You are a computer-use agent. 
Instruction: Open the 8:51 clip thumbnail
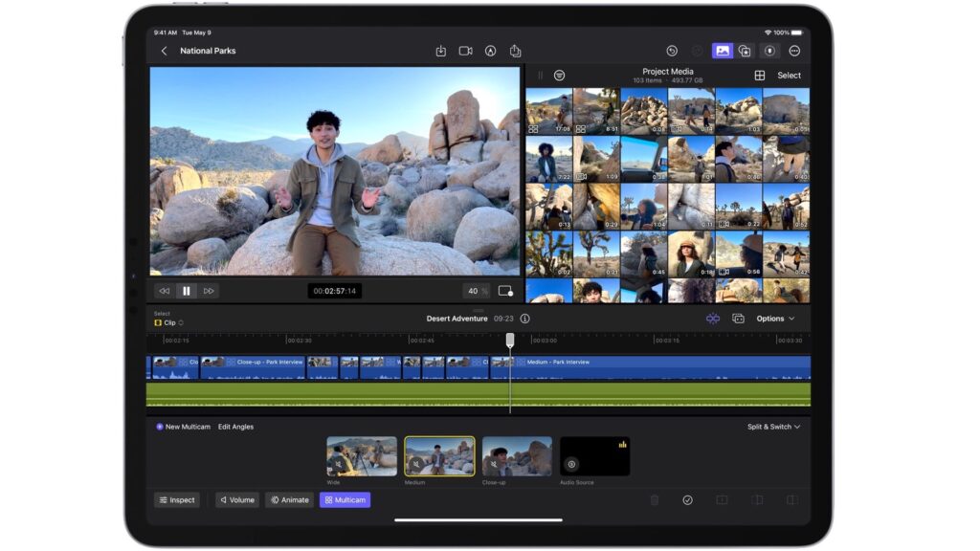pyautogui.click(x=596, y=111)
